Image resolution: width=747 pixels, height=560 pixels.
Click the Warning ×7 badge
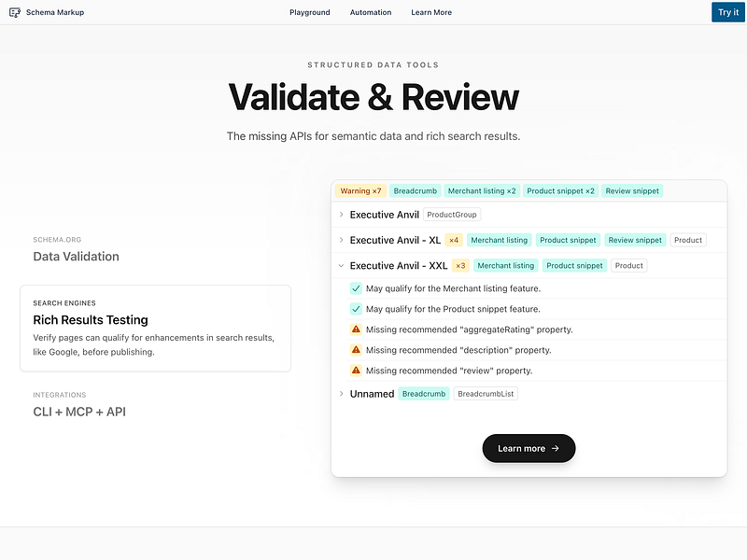click(360, 191)
